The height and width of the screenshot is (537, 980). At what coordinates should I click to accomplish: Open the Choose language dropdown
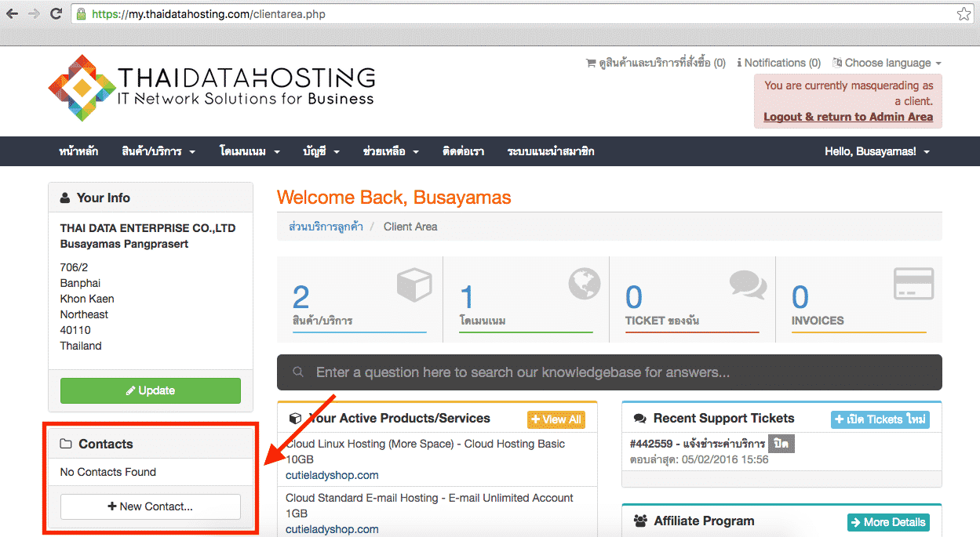coord(887,63)
